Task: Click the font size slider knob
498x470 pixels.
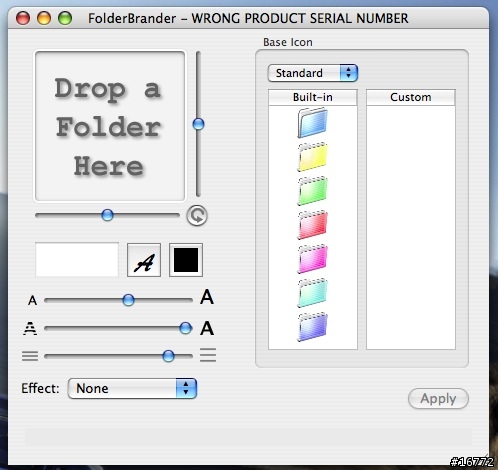Action: click(128, 300)
